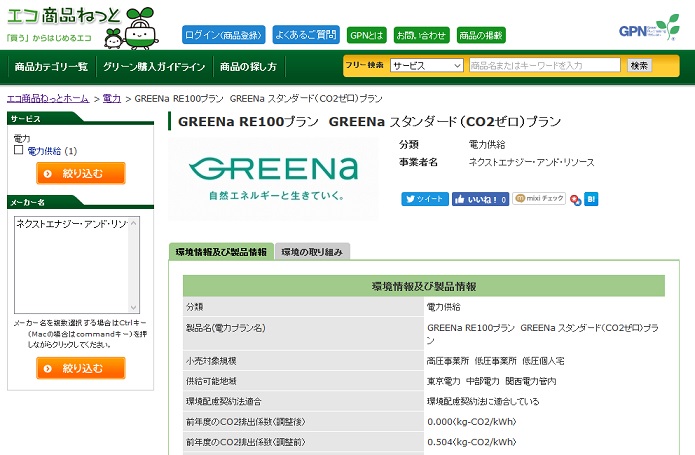Switch to 環境情報及び製品情報 tab
The width and height of the screenshot is (695, 455).
[x=221, y=252]
